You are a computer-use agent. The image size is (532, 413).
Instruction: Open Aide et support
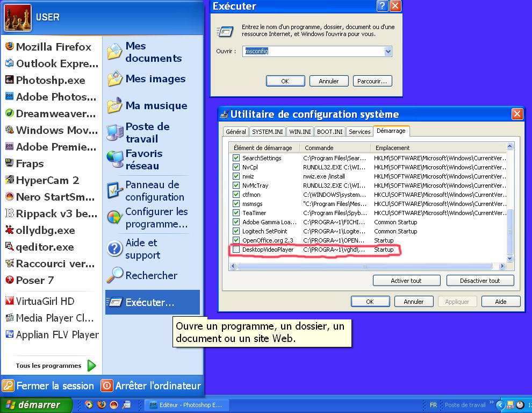134,248
